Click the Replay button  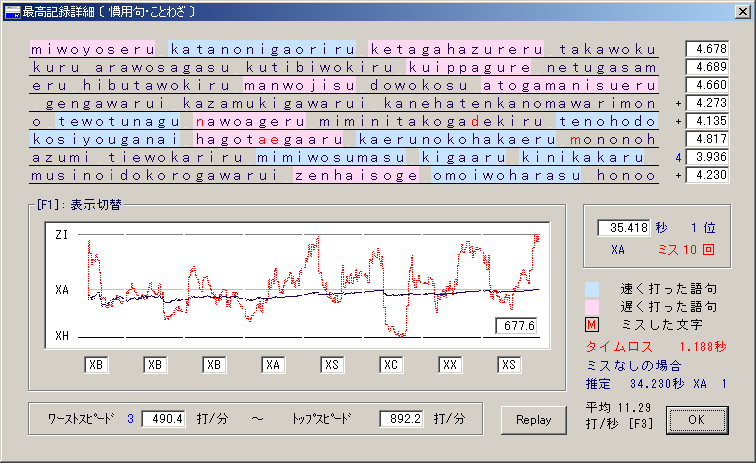(534, 420)
